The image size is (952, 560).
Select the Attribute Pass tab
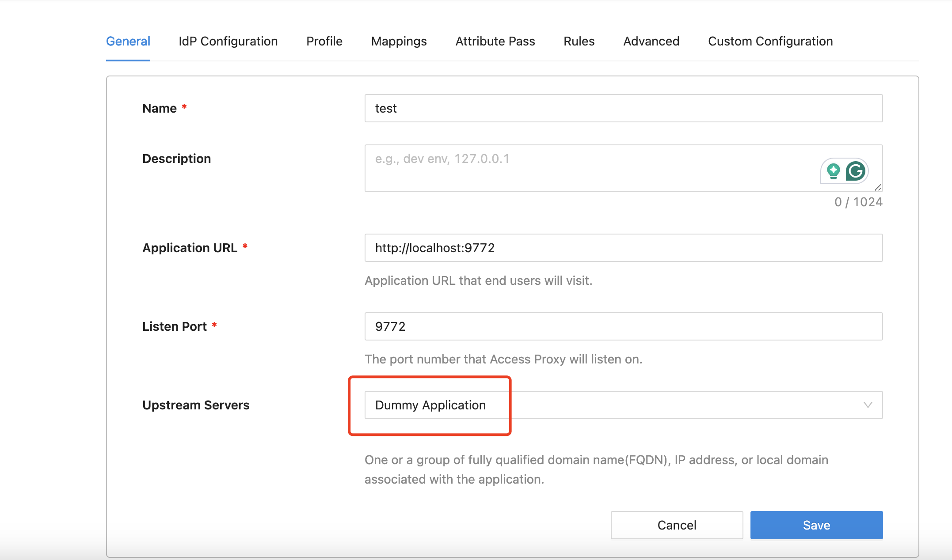click(495, 41)
